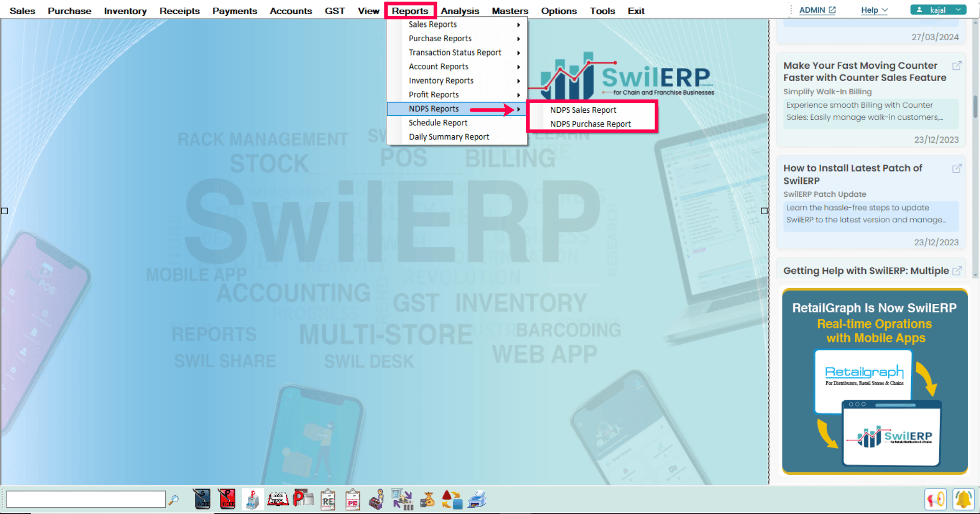Expand the Profit Reports submenu arrow

[x=518, y=95]
